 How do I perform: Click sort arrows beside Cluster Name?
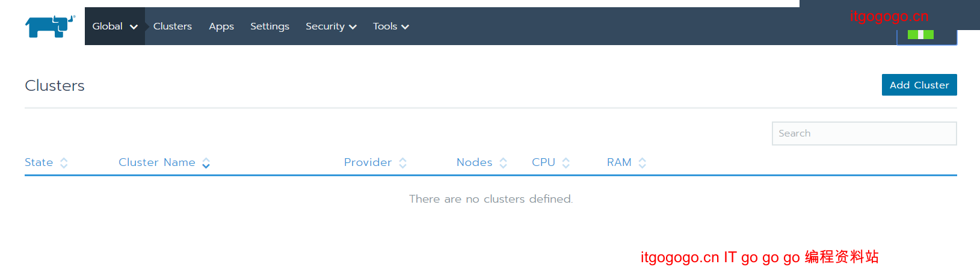pos(206,163)
